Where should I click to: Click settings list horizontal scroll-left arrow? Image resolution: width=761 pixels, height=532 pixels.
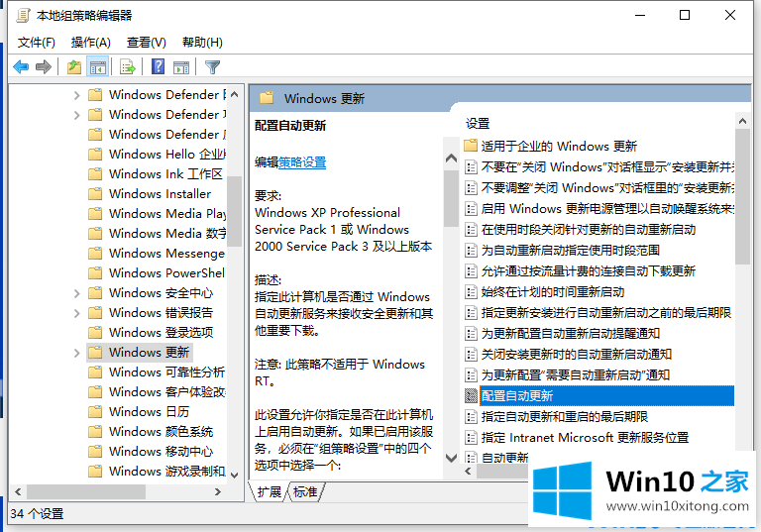(x=468, y=472)
